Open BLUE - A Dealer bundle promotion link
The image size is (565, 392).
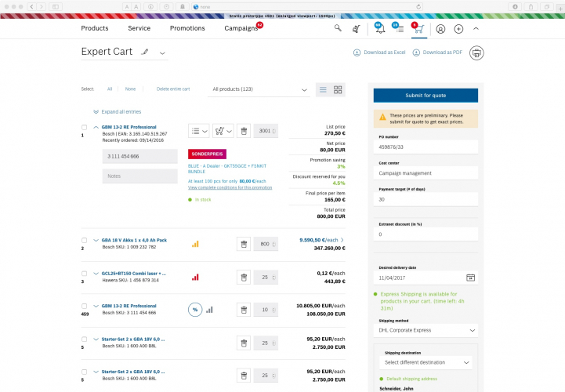coord(227,169)
